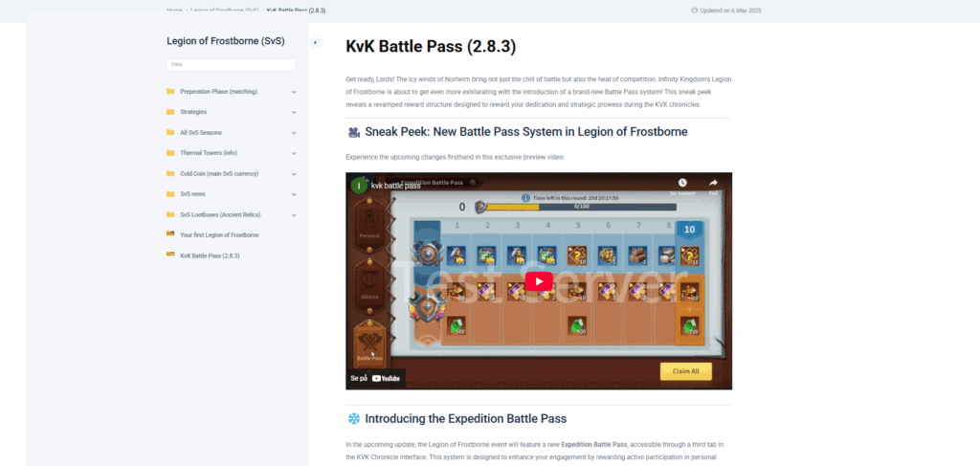Click the KvK Battle Pass (2.8.3) page title
The image size is (980, 466).
click(431, 47)
